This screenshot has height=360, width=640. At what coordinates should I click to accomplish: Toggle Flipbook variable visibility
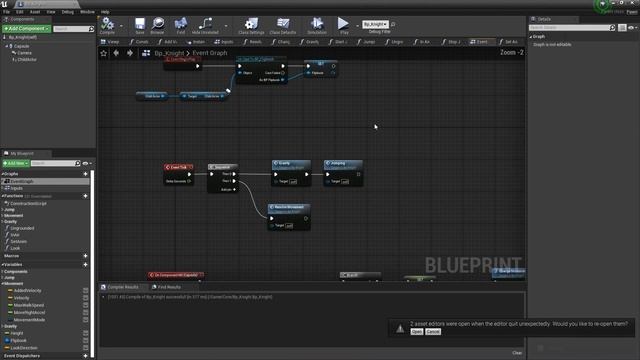click(x=86, y=340)
